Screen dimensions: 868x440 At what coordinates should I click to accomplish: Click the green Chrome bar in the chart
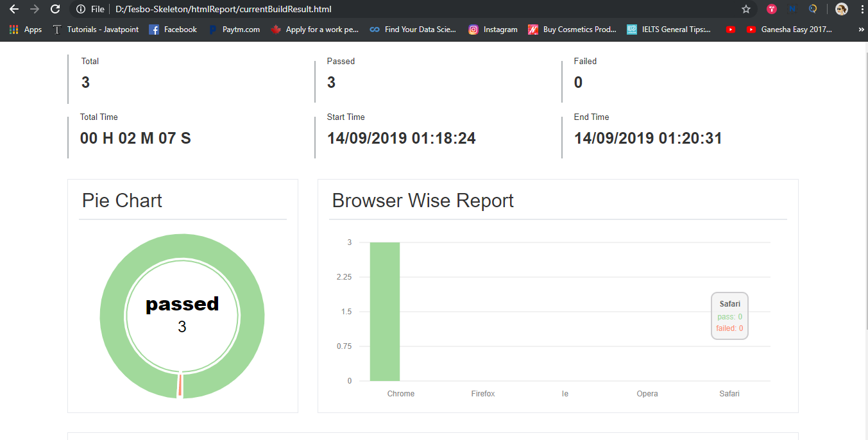pyautogui.click(x=385, y=311)
